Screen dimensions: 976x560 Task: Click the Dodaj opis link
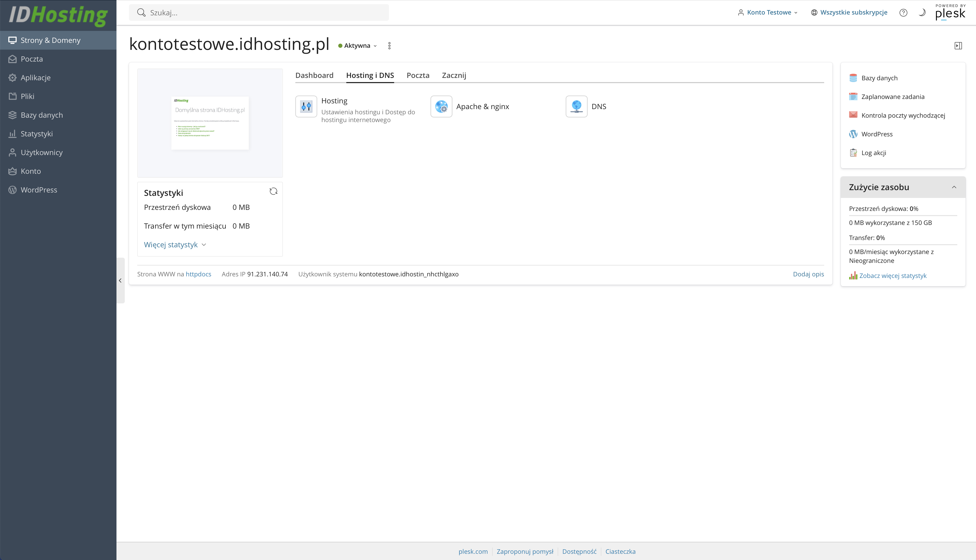(x=808, y=274)
